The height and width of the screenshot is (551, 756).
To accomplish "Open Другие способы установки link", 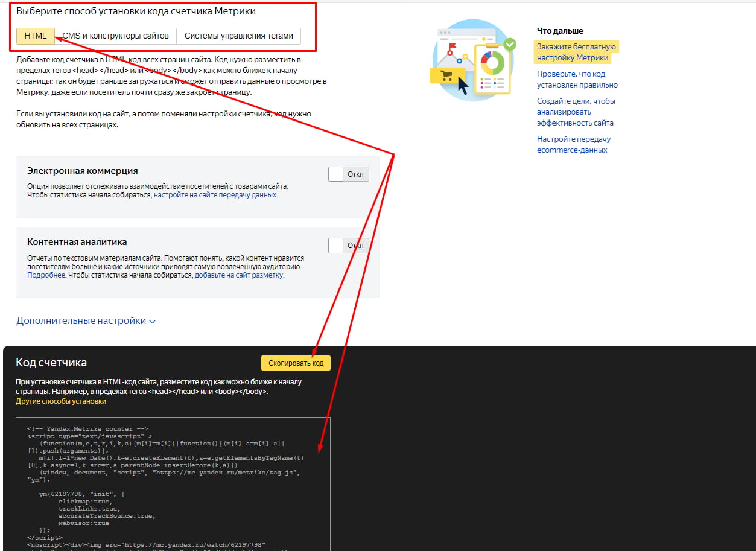I will click(x=60, y=401).
